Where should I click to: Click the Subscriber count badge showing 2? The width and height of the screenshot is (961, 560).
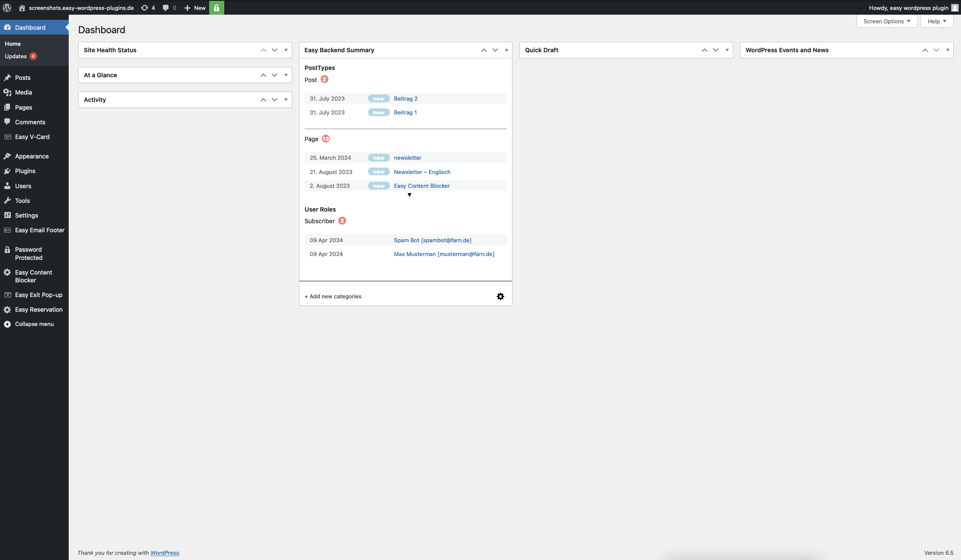pyautogui.click(x=342, y=221)
